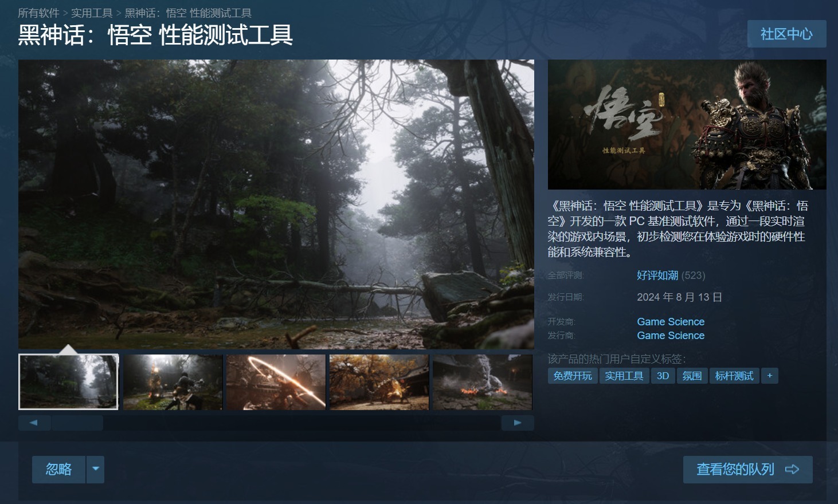Add a new tag with plus button
The height and width of the screenshot is (504, 838).
coord(770,376)
